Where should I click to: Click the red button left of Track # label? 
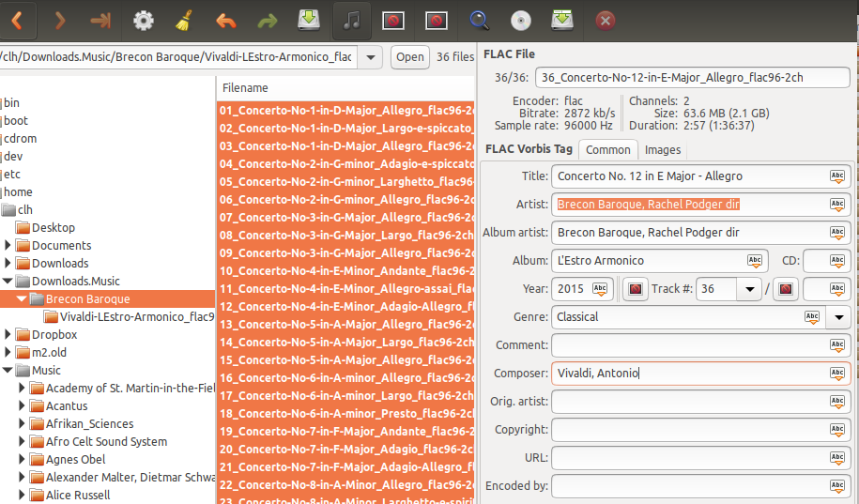tap(636, 289)
